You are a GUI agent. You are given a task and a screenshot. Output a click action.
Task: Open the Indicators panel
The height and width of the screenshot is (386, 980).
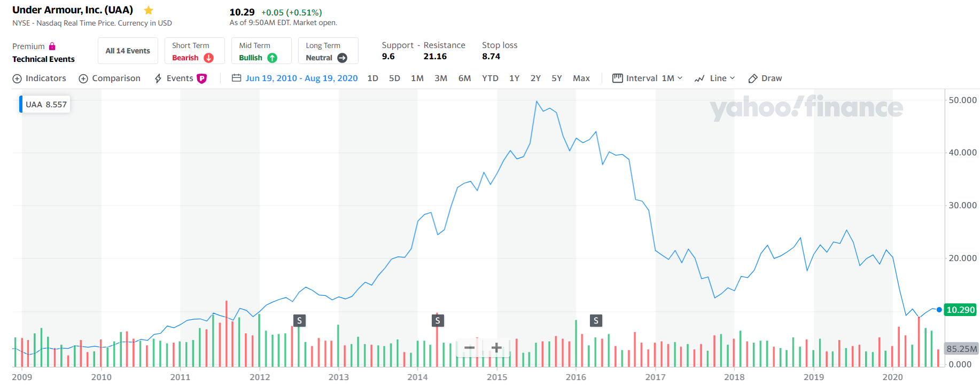40,78
